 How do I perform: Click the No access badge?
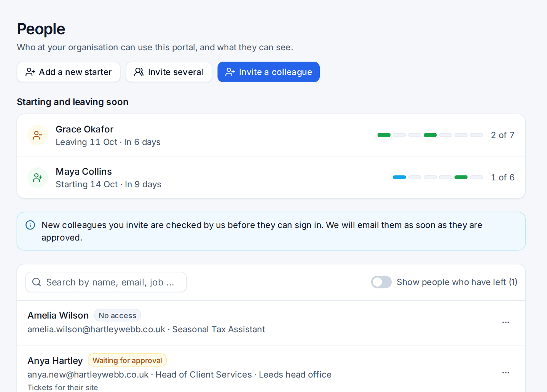118,316
